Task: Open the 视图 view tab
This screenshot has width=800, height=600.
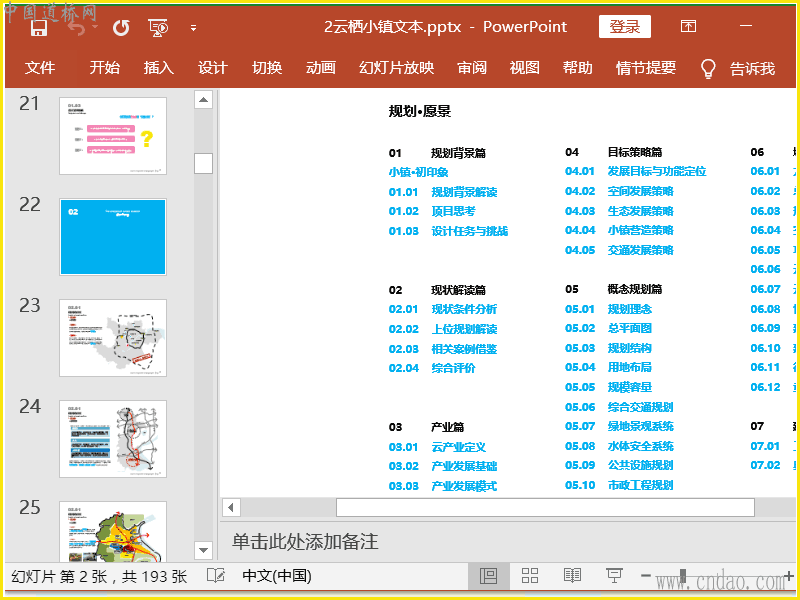Action: point(524,67)
